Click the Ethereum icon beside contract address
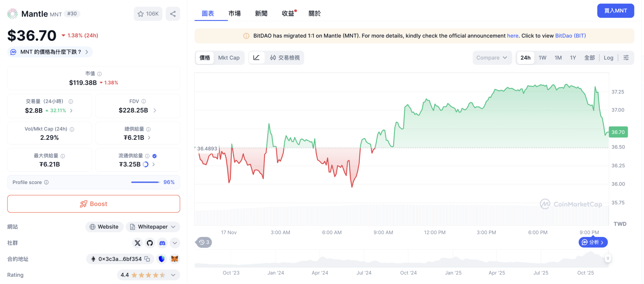The height and width of the screenshot is (284, 644). (x=93, y=259)
